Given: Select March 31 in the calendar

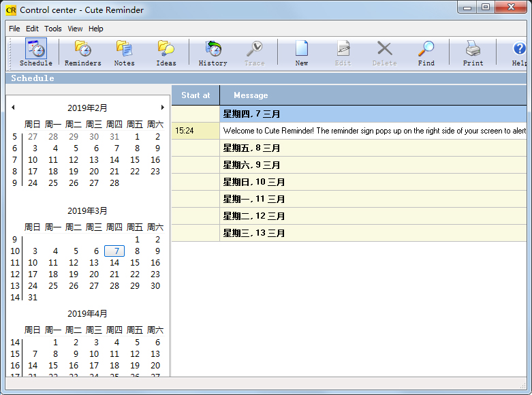Looking at the screenshot, I should [x=33, y=297].
